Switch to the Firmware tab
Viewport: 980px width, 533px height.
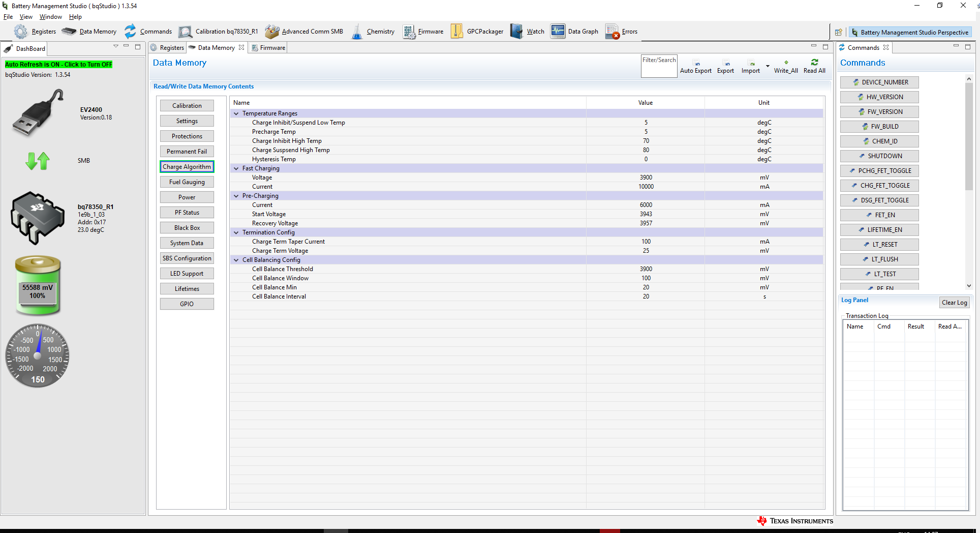(269, 48)
